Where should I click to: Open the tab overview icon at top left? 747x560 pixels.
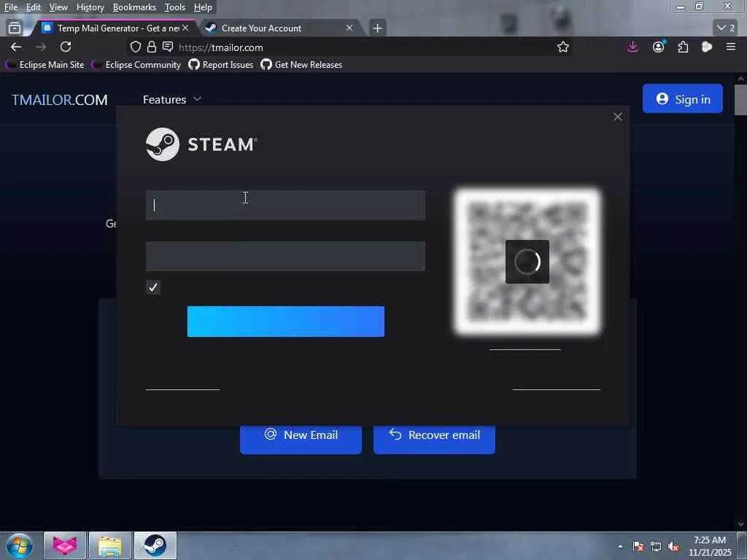click(15, 28)
